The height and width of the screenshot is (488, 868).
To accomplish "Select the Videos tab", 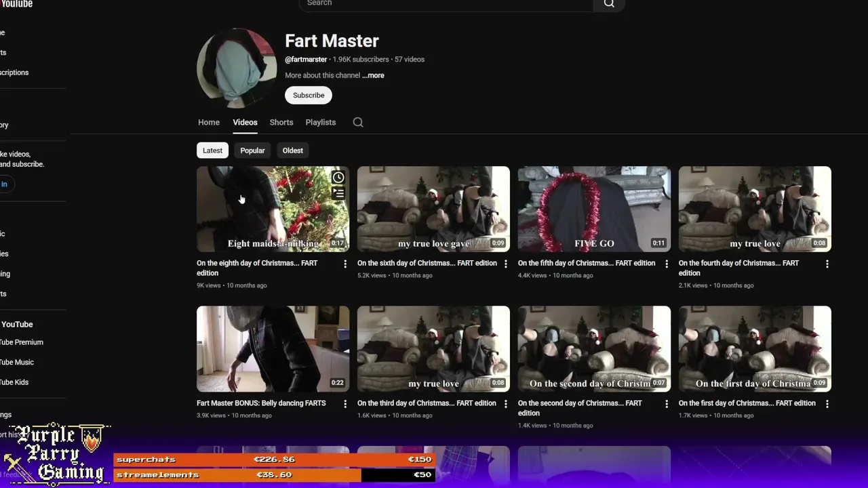I will pos(245,122).
